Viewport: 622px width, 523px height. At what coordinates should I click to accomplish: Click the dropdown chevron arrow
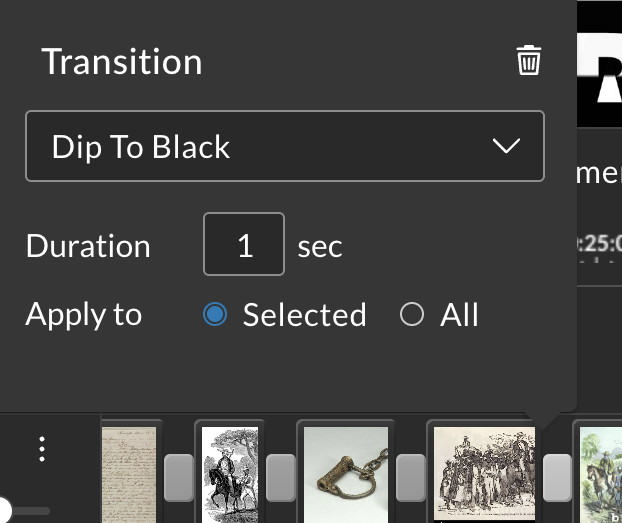point(506,146)
